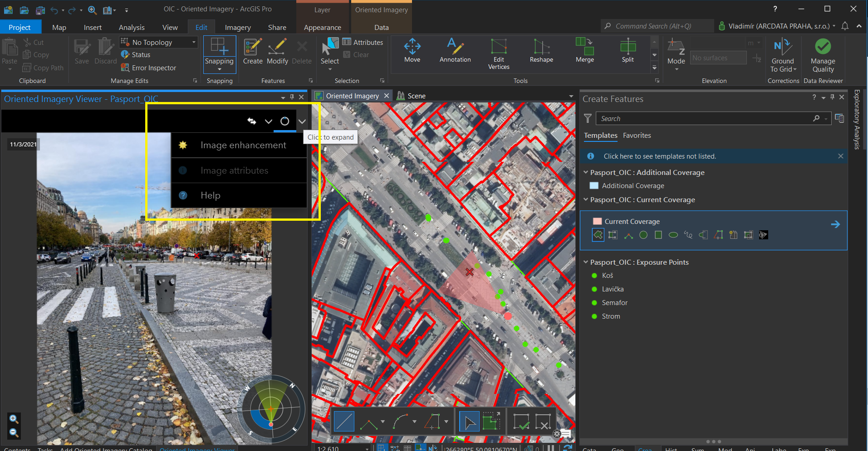Click the Additional Coverage light blue swatch
The image size is (868, 451).
tap(594, 185)
